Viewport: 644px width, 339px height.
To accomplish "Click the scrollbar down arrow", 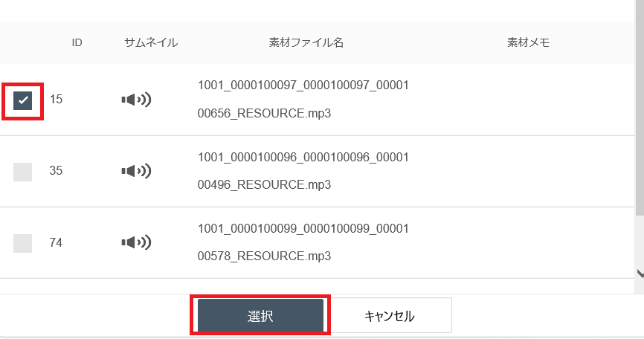I will pyautogui.click(x=639, y=273).
